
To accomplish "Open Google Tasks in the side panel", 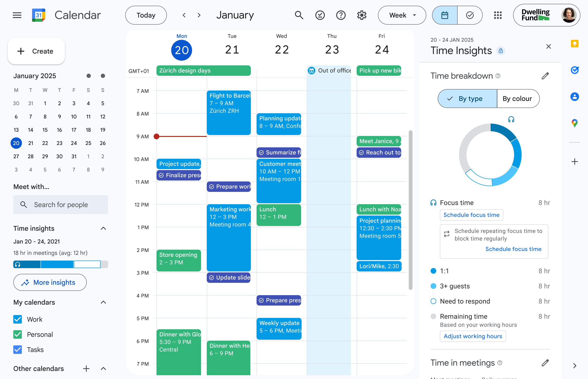I will tap(575, 70).
